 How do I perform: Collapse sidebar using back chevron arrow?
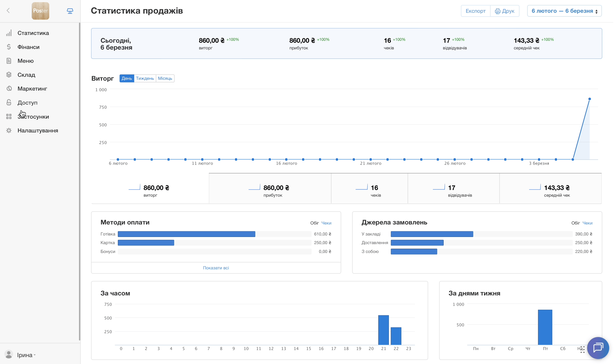click(8, 11)
